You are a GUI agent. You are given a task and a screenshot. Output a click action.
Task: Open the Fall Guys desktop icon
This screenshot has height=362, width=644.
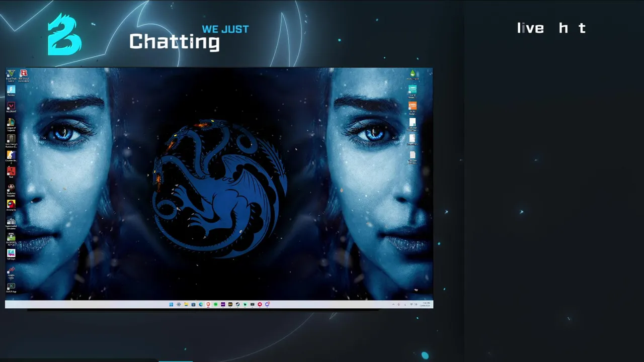pyautogui.click(x=11, y=254)
